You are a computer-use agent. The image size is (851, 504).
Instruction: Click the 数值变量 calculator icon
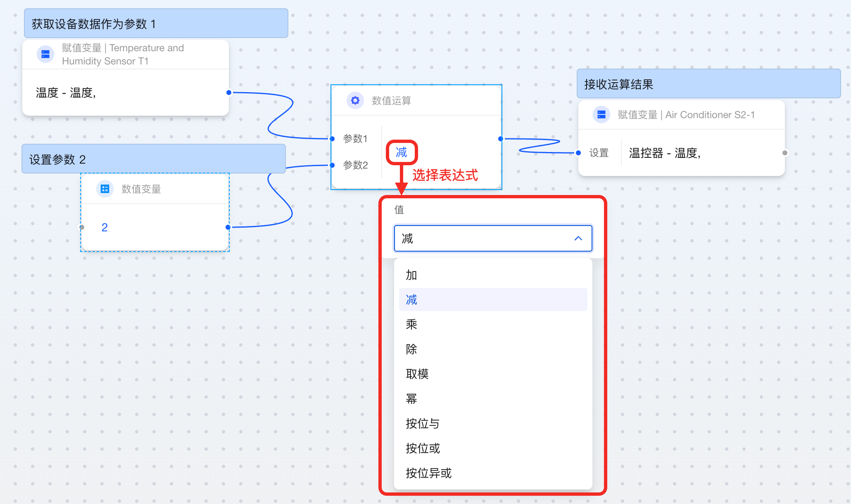click(x=105, y=189)
